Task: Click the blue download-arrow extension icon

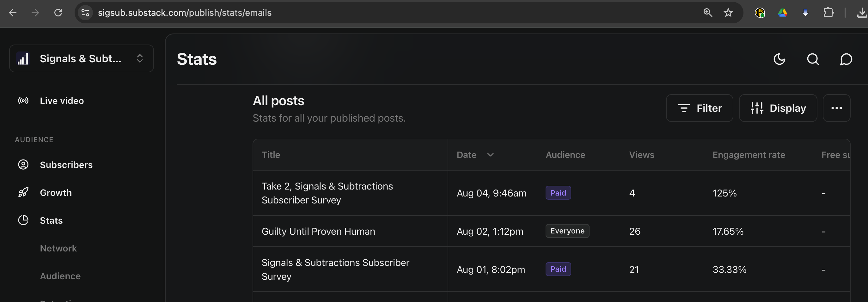Action: pos(805,13)
